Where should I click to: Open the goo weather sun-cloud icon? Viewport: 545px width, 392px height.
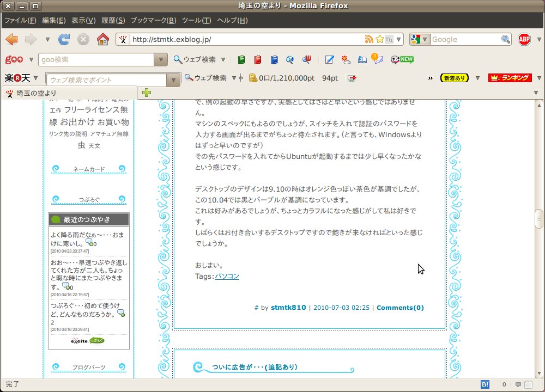346,60
